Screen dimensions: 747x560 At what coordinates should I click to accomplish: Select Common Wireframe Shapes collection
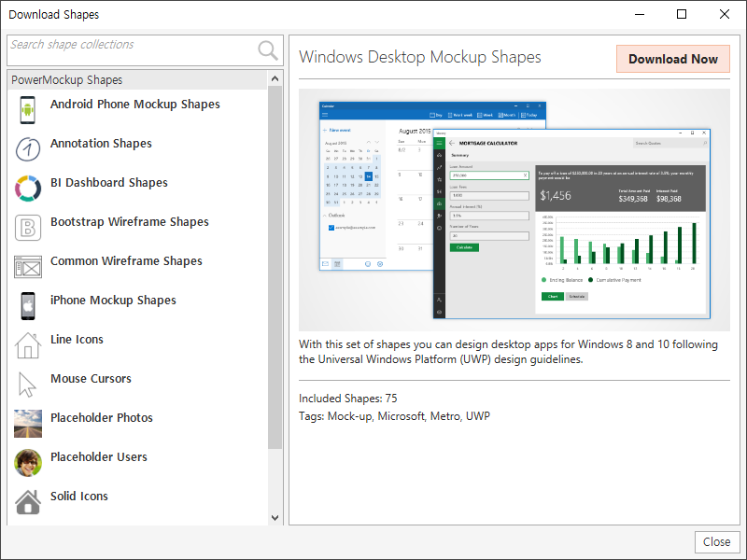point(137,267)
